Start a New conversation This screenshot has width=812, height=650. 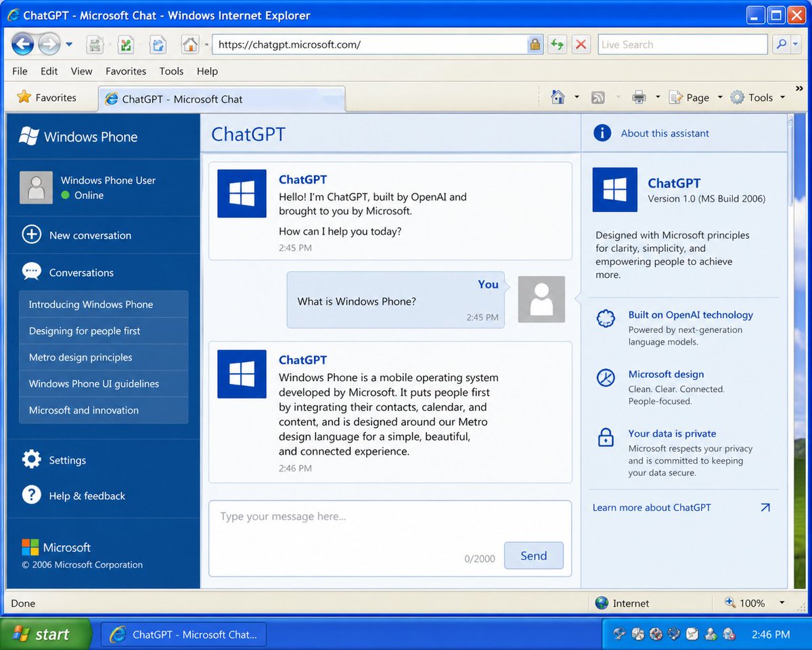[x=77, y=235]
